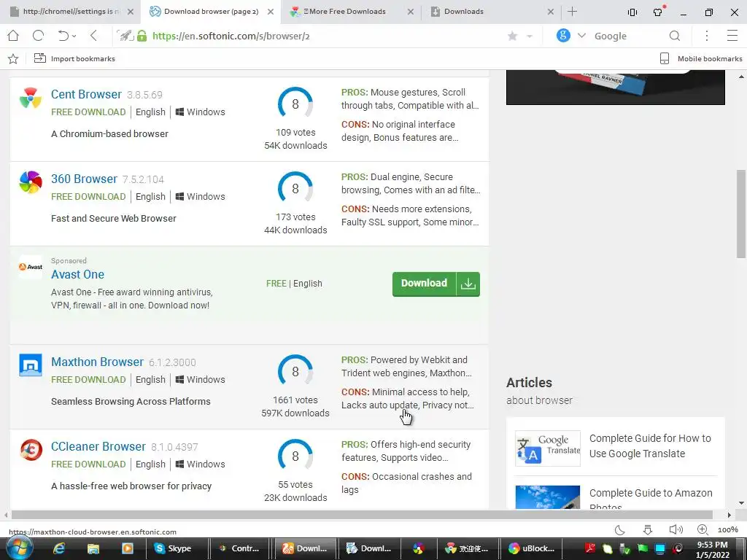Click the Maxthon blue logo icon

point(31,365)
